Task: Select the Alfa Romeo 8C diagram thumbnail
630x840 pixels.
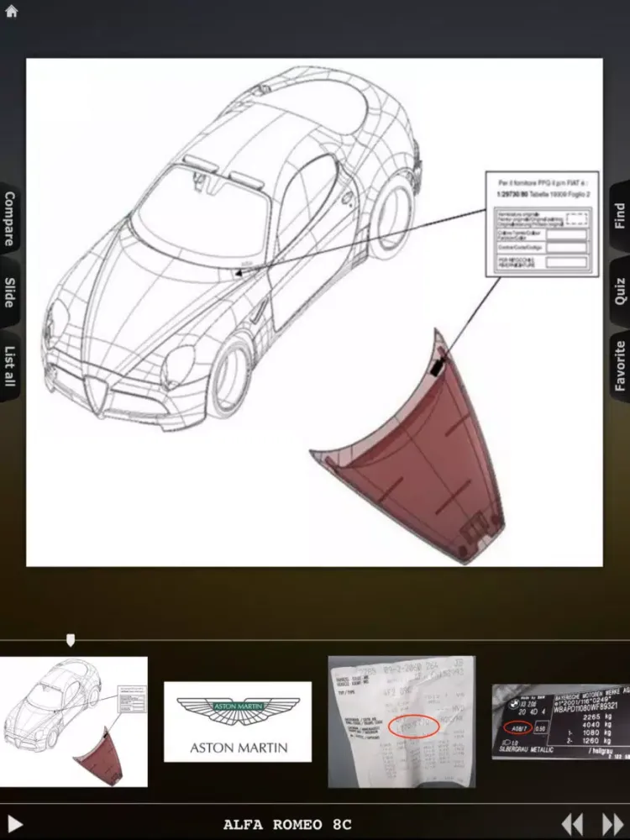Action: 74,722
